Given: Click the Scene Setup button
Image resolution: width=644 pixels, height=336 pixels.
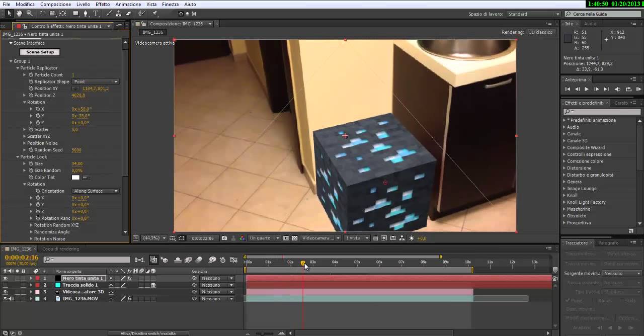Looking at the screenshot, I should click(x=40, y=52).
